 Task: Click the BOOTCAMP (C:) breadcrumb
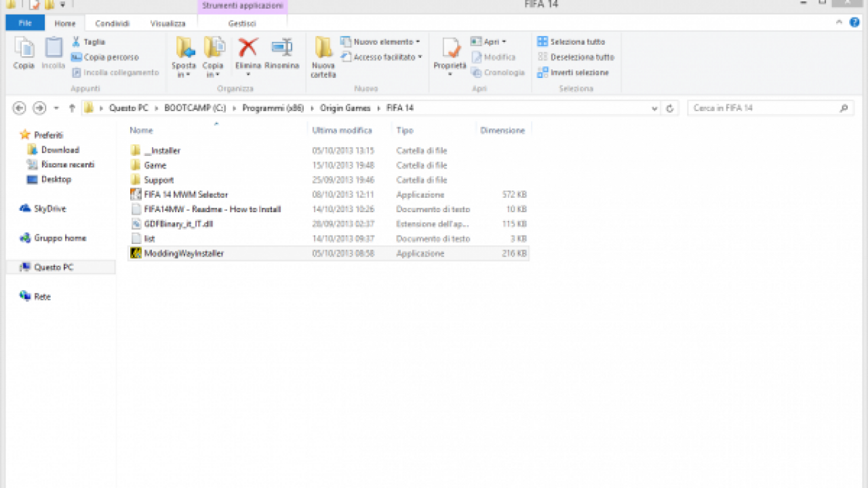point(195,108)
